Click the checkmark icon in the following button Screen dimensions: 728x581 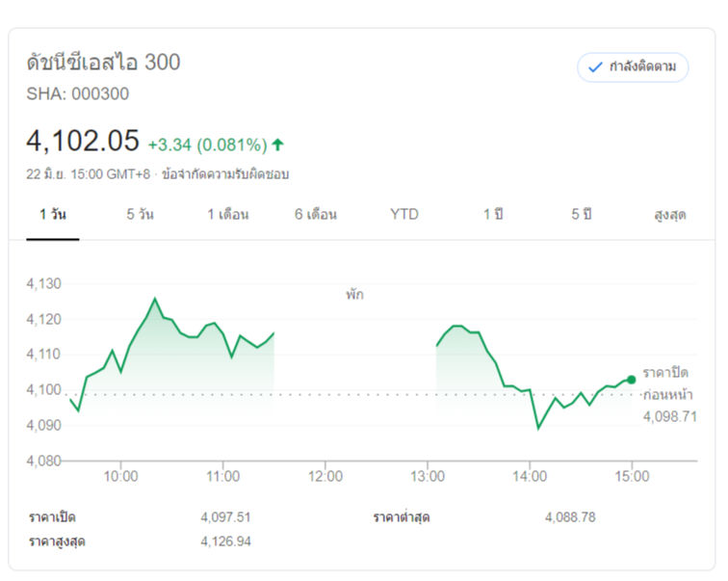point(595,67)
